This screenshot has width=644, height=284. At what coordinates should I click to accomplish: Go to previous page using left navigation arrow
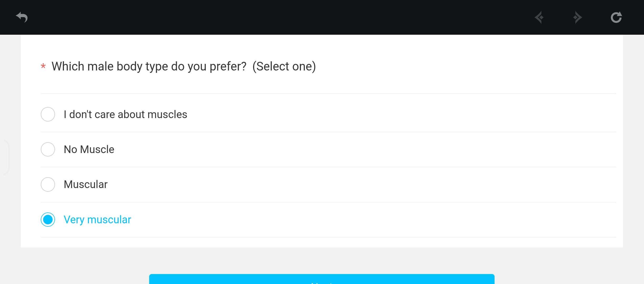[x=539, y=18]
